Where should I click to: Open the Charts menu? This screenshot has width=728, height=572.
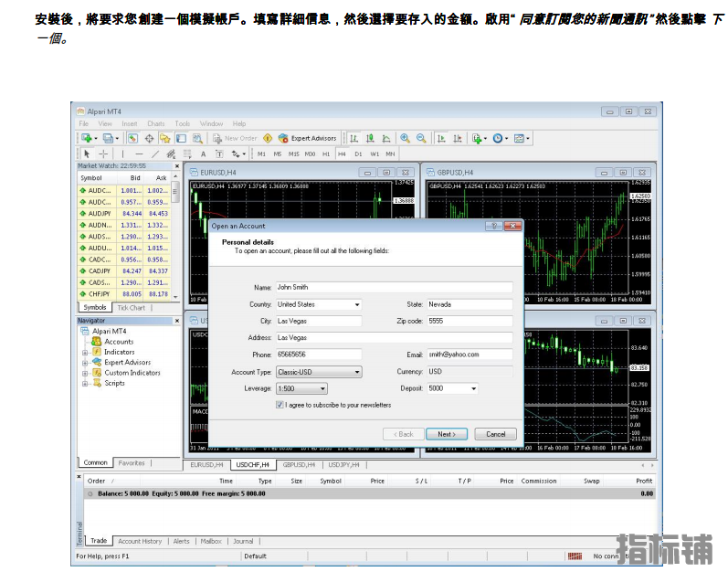pyautogui.click(x=156, y=123)
